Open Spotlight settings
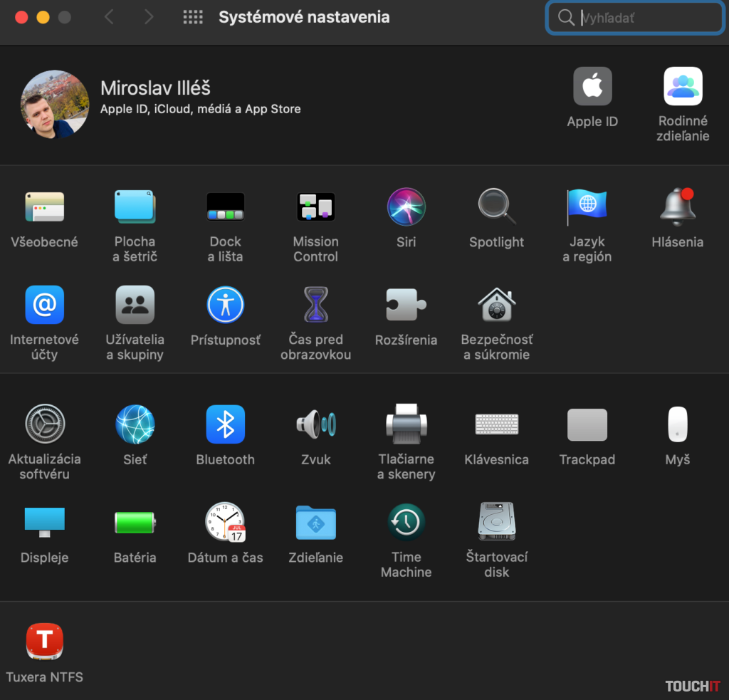Viewport: 729px width, 700px height. (x=496, y=207)
